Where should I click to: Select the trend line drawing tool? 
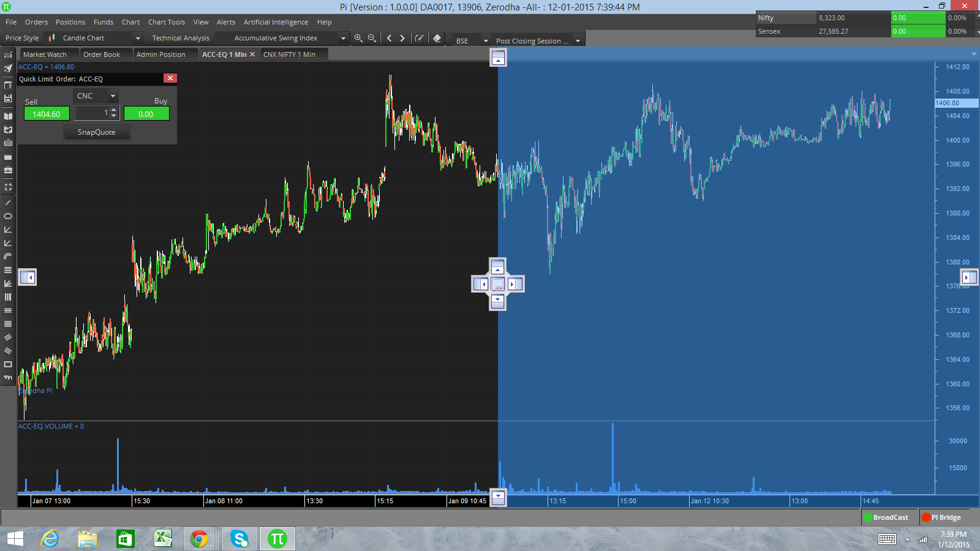point(8,203)
